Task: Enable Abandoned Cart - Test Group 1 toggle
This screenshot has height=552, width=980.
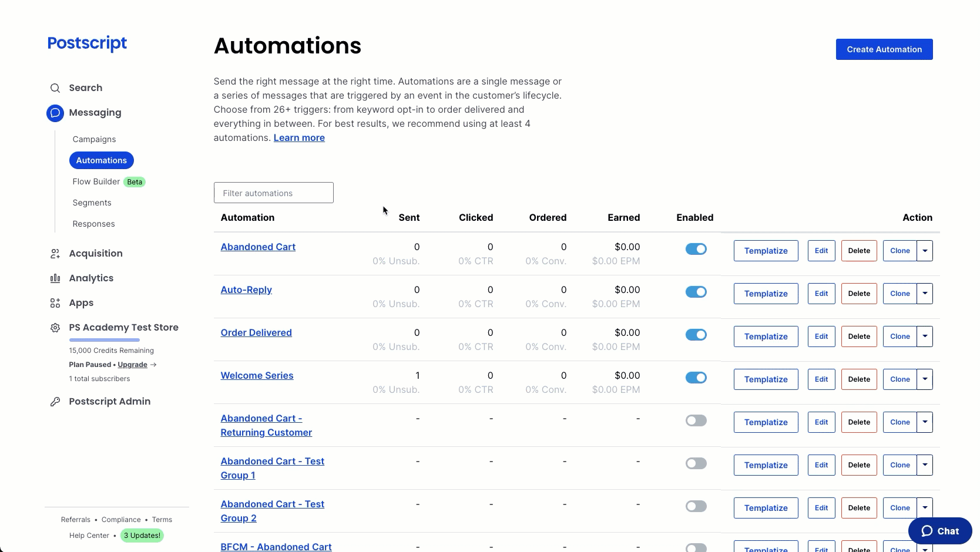Action: click(x=696, y=463)
